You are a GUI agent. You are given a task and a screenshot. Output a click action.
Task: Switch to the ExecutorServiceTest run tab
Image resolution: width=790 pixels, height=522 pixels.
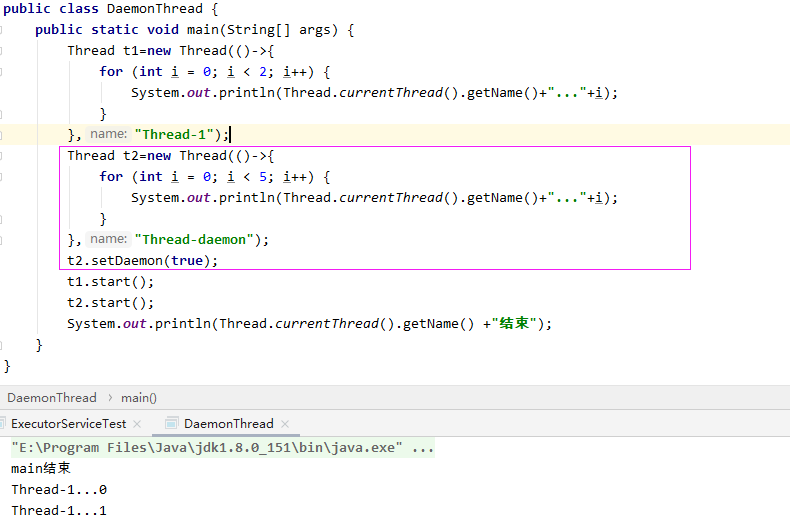(69, 424)
